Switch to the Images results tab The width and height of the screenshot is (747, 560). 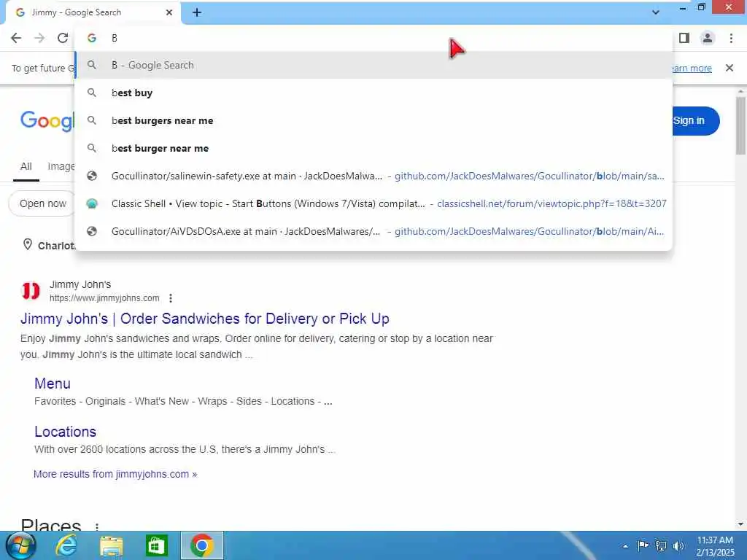[61, 166]
